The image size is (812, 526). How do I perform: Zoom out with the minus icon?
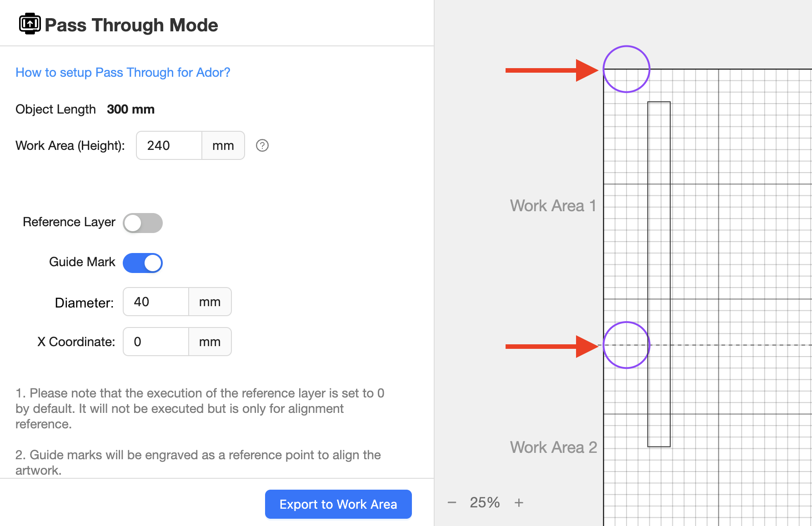452,502
